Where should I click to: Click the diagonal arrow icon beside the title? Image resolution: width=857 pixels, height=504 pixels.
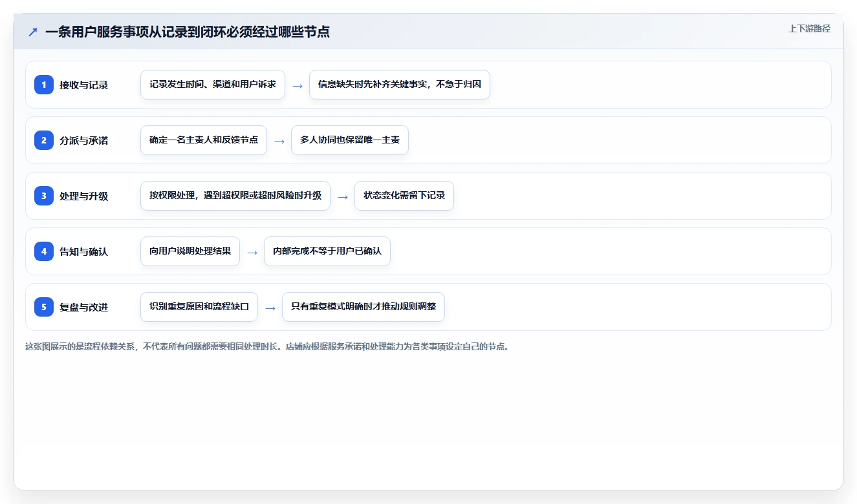click(x=33, y=32)
